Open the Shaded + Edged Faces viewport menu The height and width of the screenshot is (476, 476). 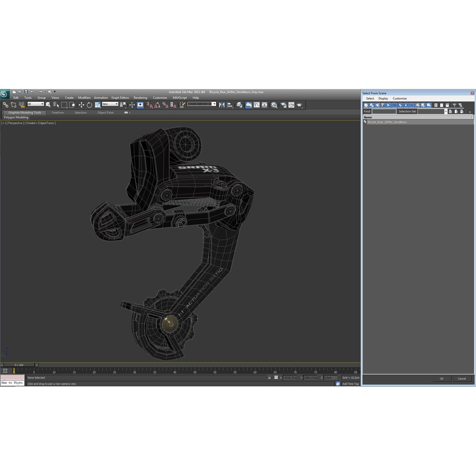pos(40,123)
